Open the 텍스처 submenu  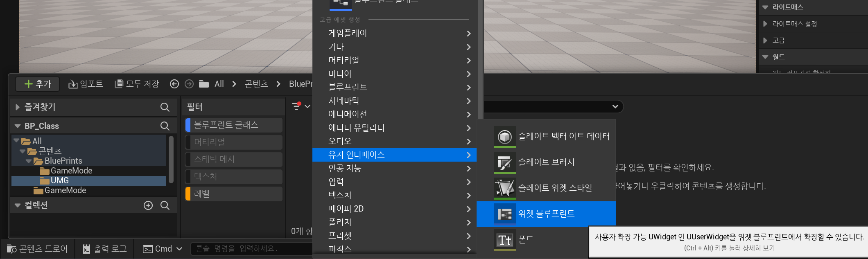click(x=394, y=196)
